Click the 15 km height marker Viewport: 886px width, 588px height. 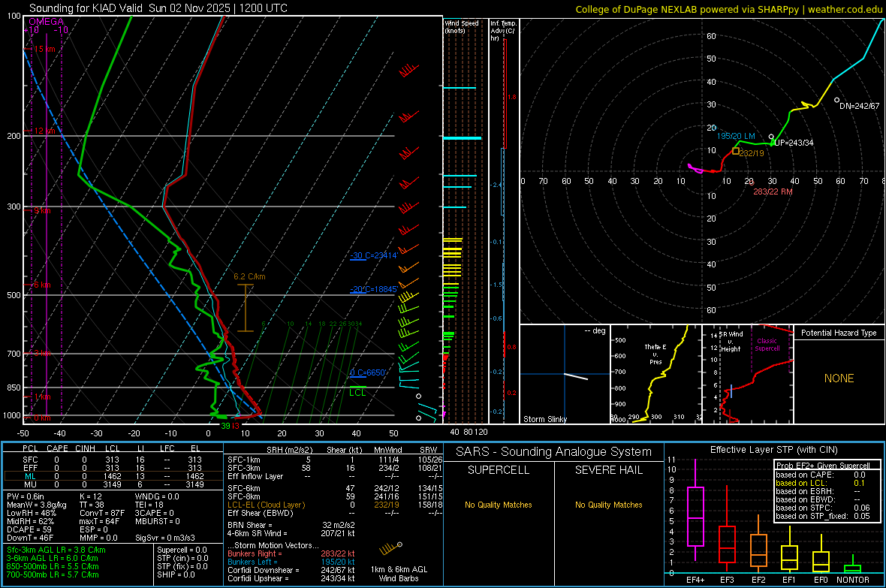pos(44,50)
